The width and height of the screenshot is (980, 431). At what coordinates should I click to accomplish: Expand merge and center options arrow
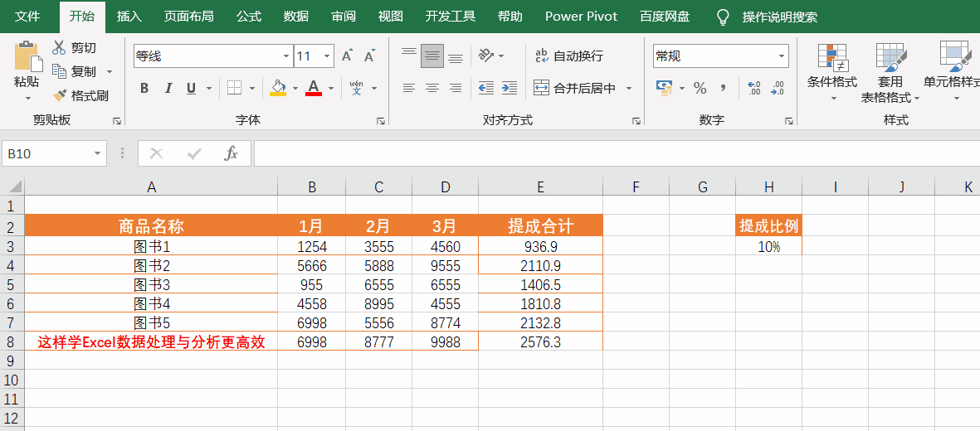point(629,88)
